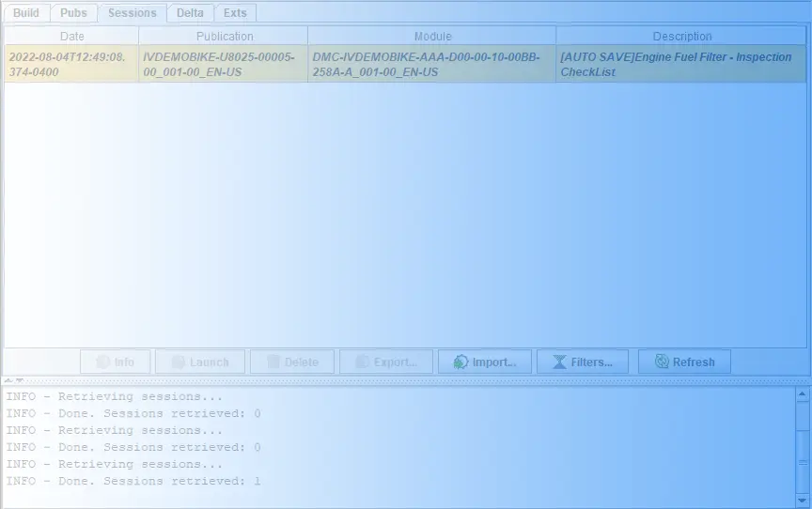
Task: Click the Launch button
Action: (x=200, y=362)
